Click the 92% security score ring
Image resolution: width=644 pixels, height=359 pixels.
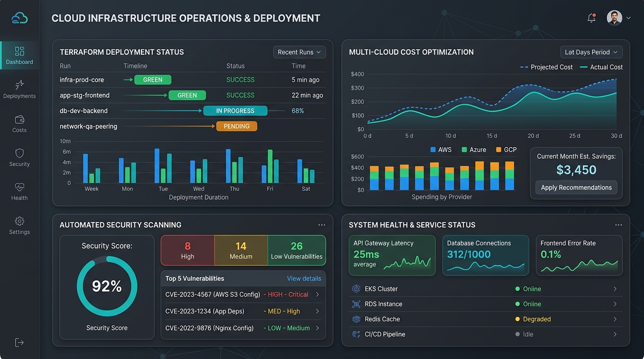[107, 286]
